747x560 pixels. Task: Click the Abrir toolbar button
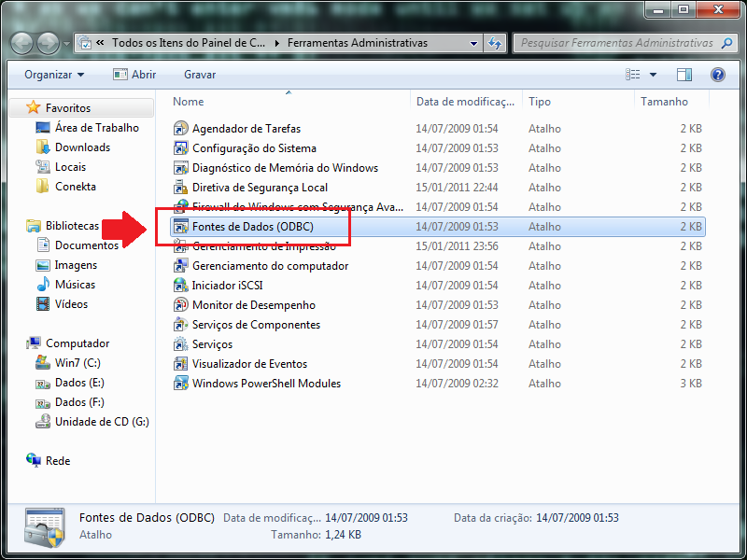pyautogui.click(x=134, y=75)
